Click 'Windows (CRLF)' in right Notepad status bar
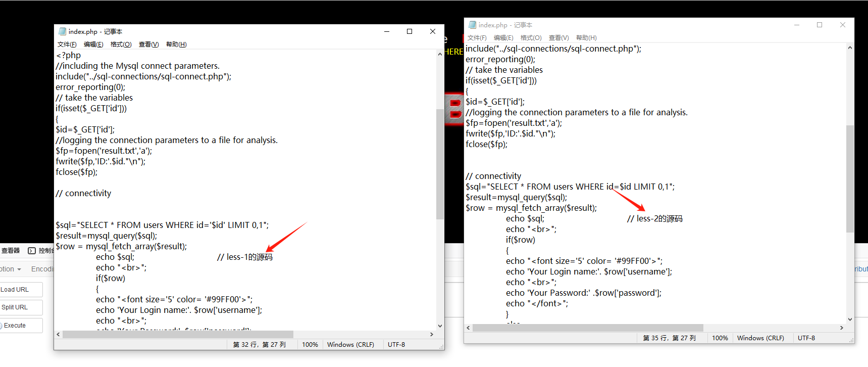Screen dimensions: 868x367 coord(760,338)
